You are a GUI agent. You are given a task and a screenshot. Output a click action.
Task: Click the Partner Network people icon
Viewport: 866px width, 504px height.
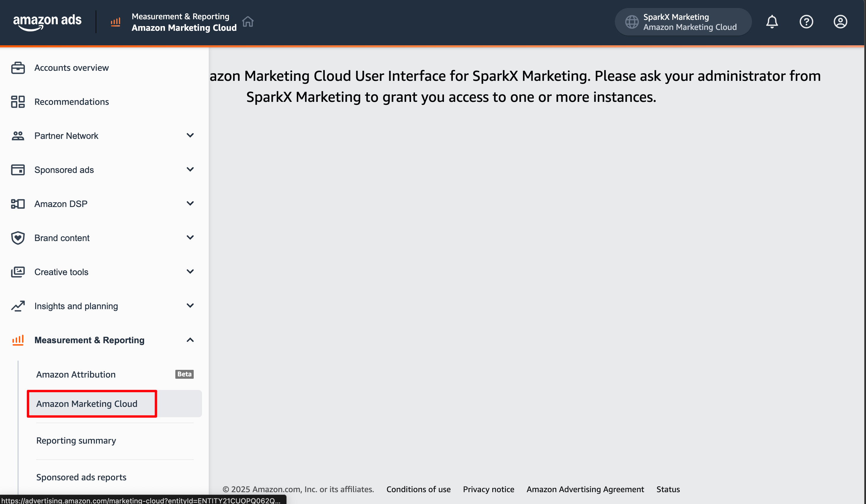coord(18,136)
